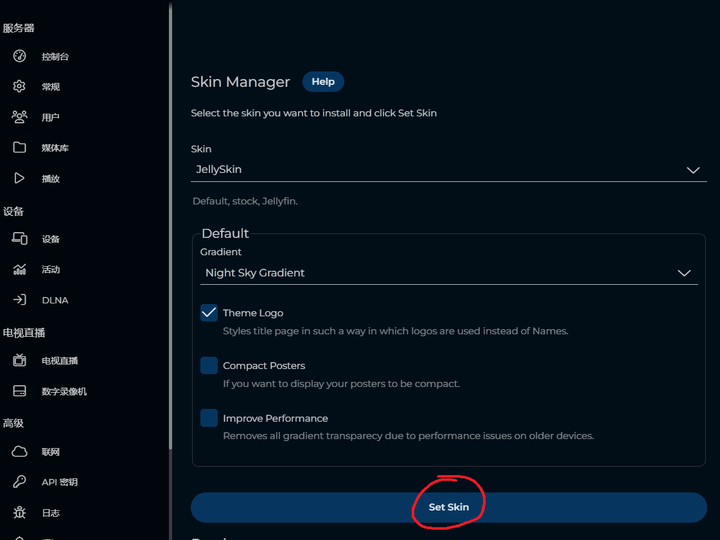Open the users icon 用户
The height and width of the screenshot is (540, 720).
click(x=19, y=117)
